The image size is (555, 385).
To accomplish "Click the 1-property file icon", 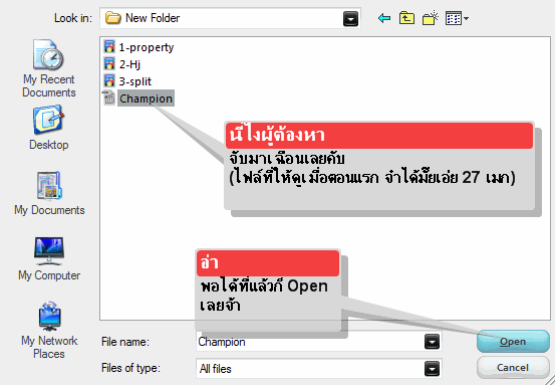I will tap(109, 47).
